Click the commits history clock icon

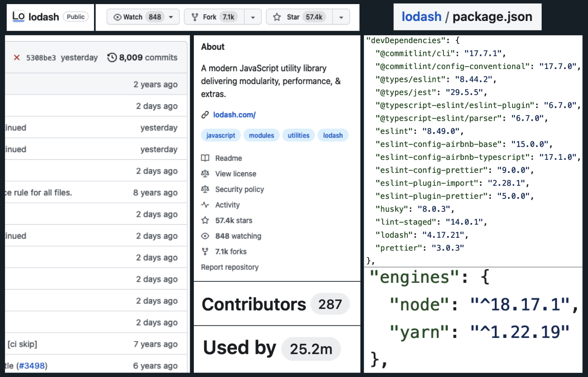coord(112,57)
